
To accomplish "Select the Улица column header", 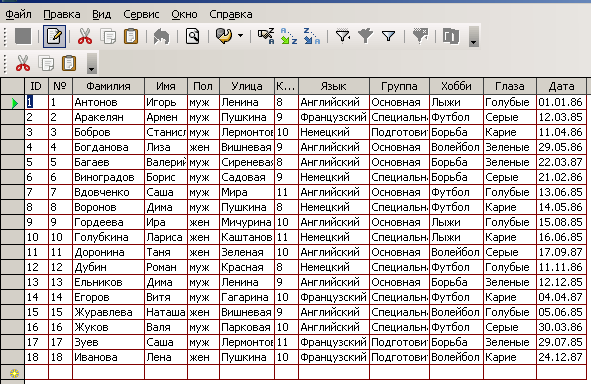I will pyautogui.click(x=247, y=86).
